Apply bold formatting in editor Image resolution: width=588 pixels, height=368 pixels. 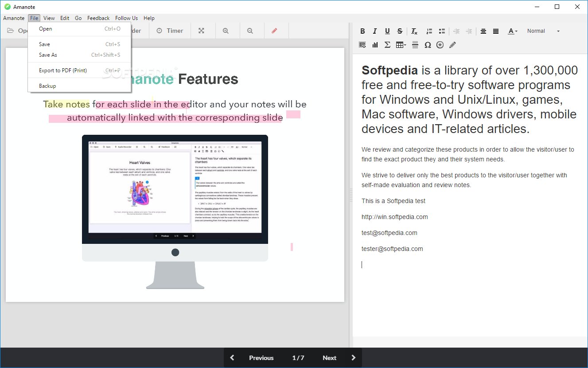point(362,31)
